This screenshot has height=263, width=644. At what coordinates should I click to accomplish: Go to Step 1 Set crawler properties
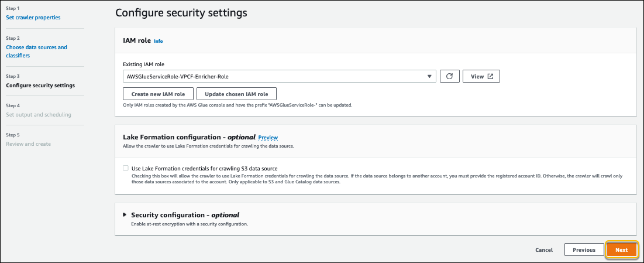33,18
